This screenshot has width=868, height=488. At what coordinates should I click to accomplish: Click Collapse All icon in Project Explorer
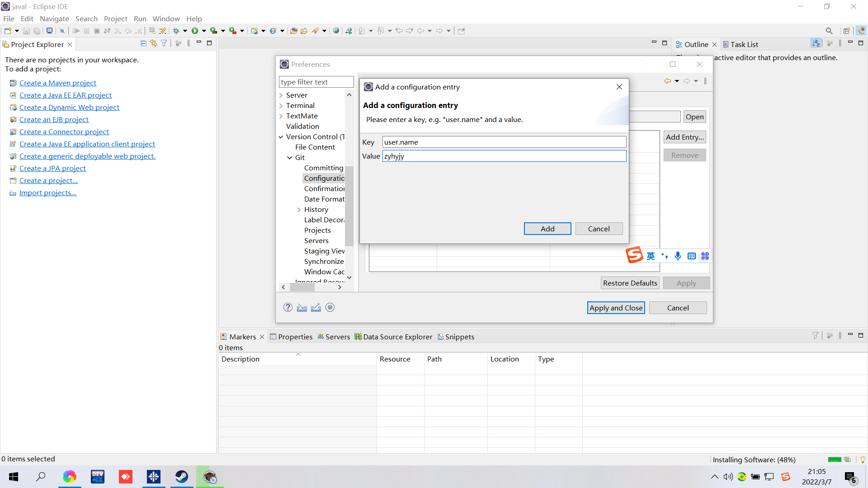click(x=143, y=43)
